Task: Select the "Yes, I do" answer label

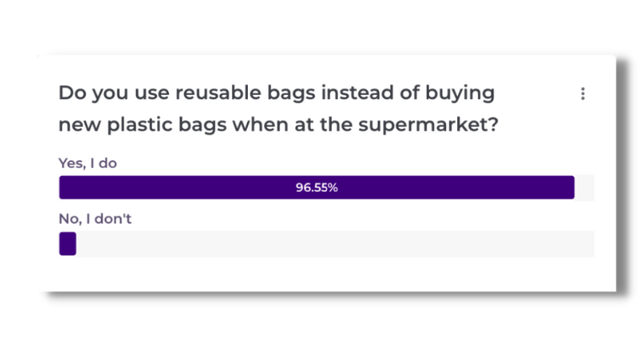Action: click(88, 163)
